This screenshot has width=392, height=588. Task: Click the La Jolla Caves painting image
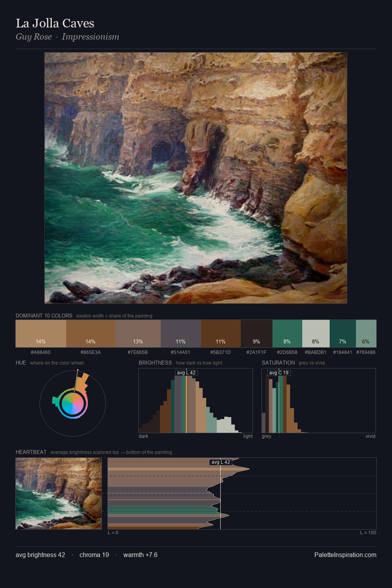tap(196, 178)
